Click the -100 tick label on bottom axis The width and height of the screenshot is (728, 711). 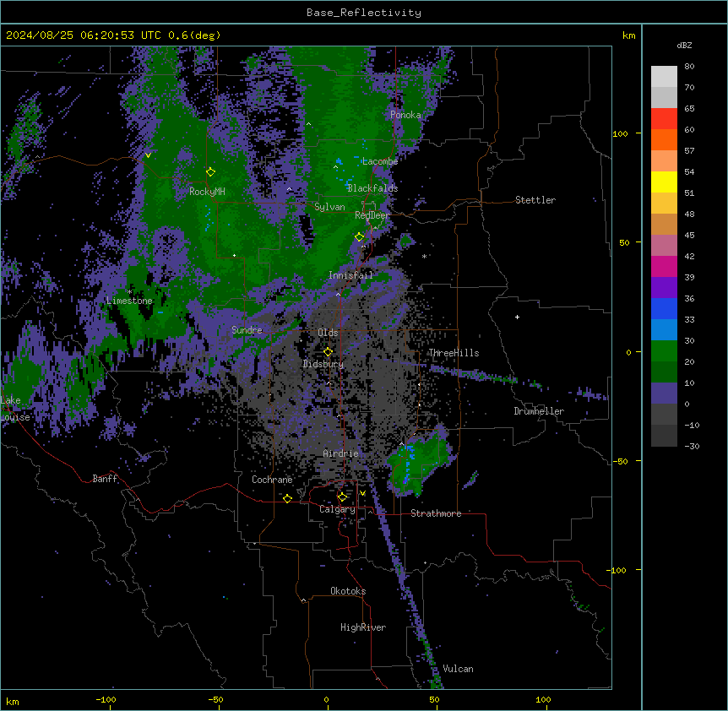pos(106,699)
